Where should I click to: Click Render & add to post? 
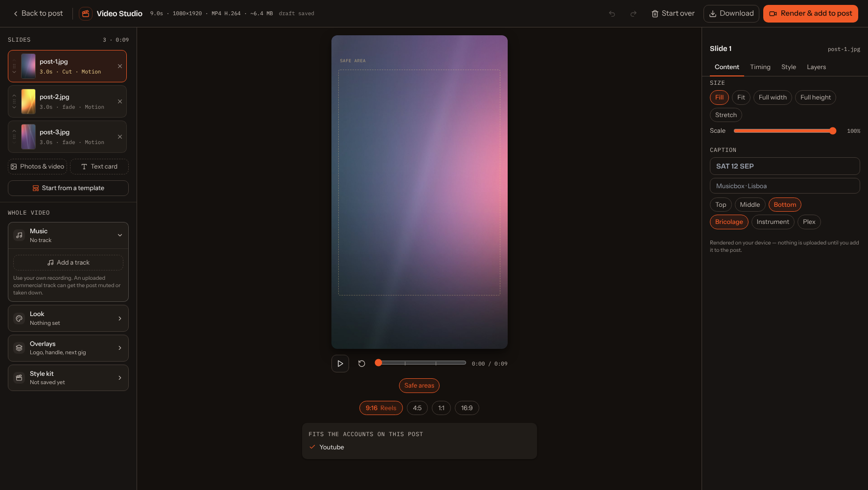pos(811,14)
